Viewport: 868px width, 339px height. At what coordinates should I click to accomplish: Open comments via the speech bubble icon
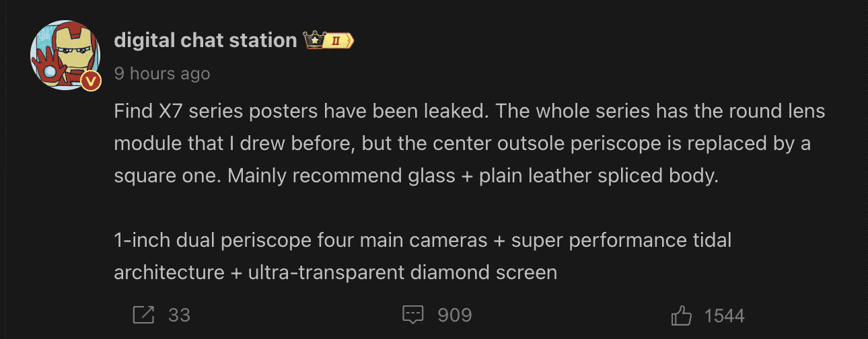pos(412,315)
